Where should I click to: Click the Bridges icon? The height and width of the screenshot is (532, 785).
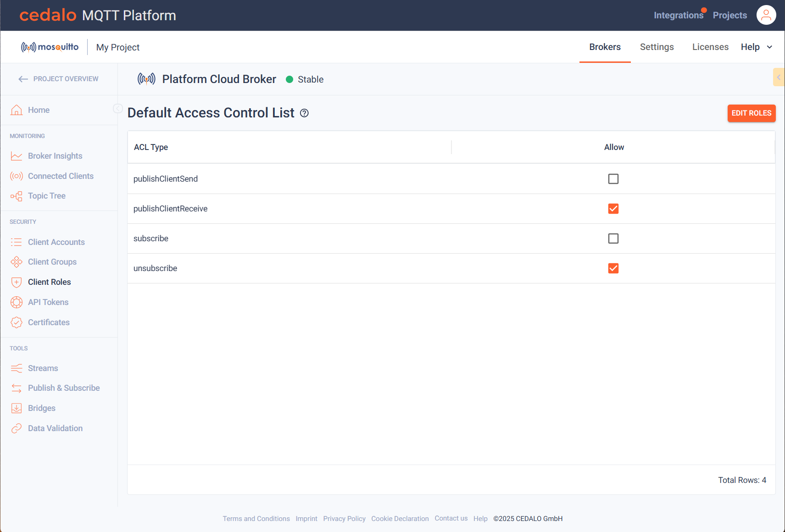coord(17,408)
